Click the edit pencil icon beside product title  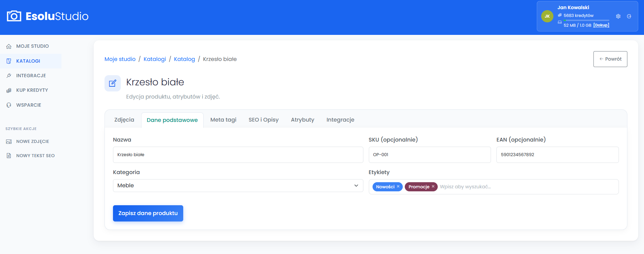coord(113,83)
